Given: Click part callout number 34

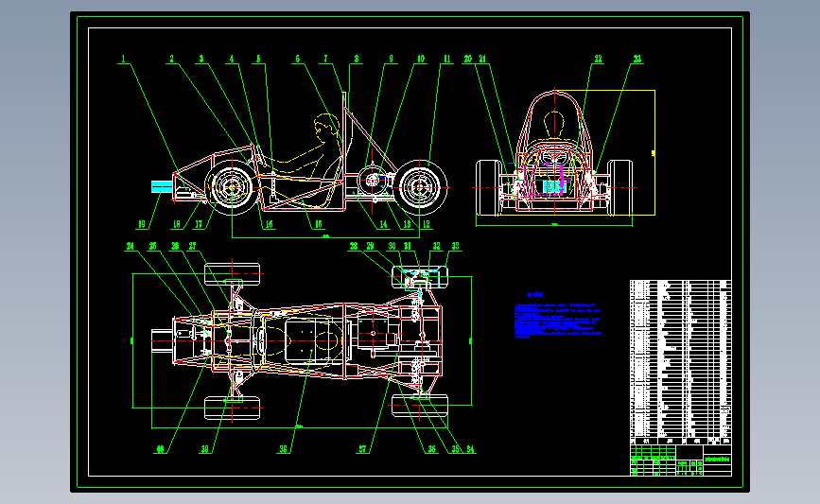Looking at the screenshot, I should click(470, 449).
